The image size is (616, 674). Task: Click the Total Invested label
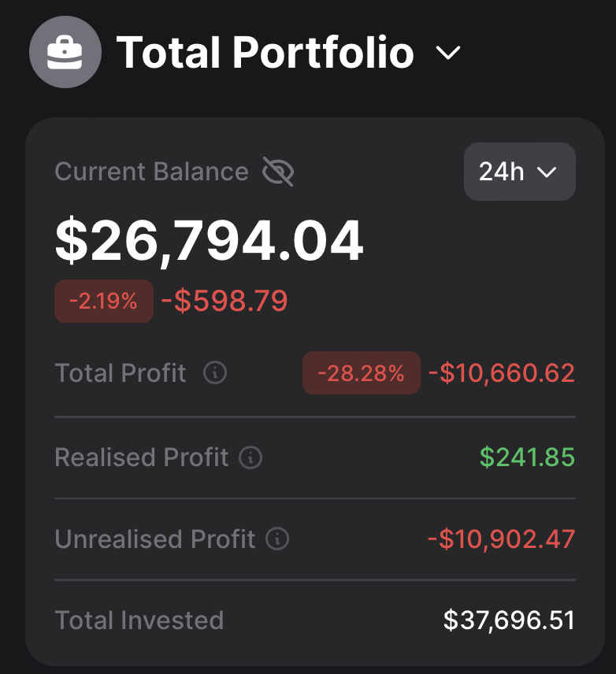(x=139, y=620)
